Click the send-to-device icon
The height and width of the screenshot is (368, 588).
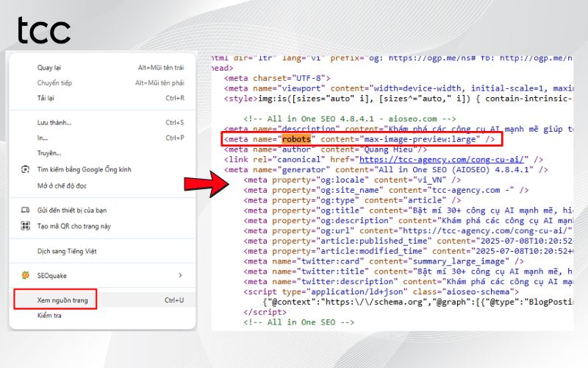click(x=26, y=210)
